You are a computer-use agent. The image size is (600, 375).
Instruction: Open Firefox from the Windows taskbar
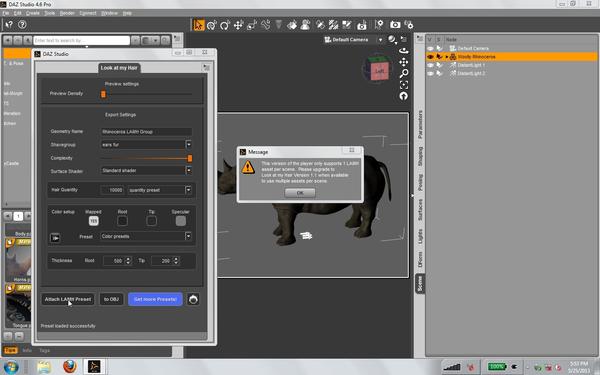coord(69,366)
